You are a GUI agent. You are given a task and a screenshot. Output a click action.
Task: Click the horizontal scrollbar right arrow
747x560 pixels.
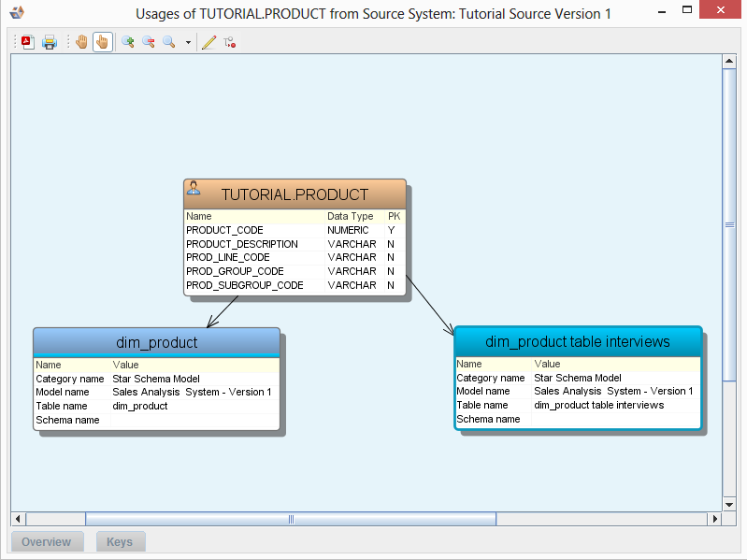coord(715,519)
